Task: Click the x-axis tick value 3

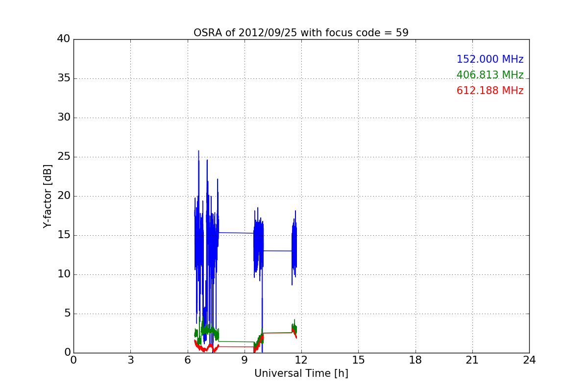Action: tap(130, 361)
